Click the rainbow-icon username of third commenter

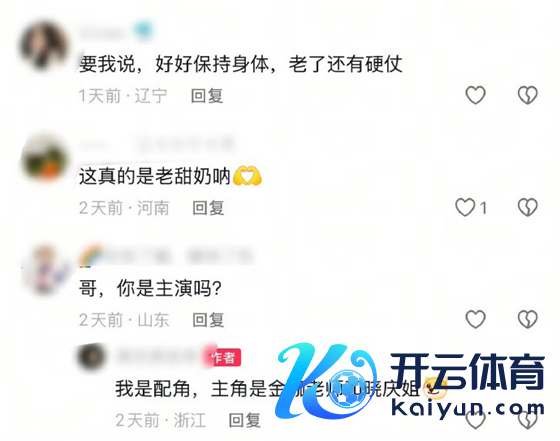[166, 256]
